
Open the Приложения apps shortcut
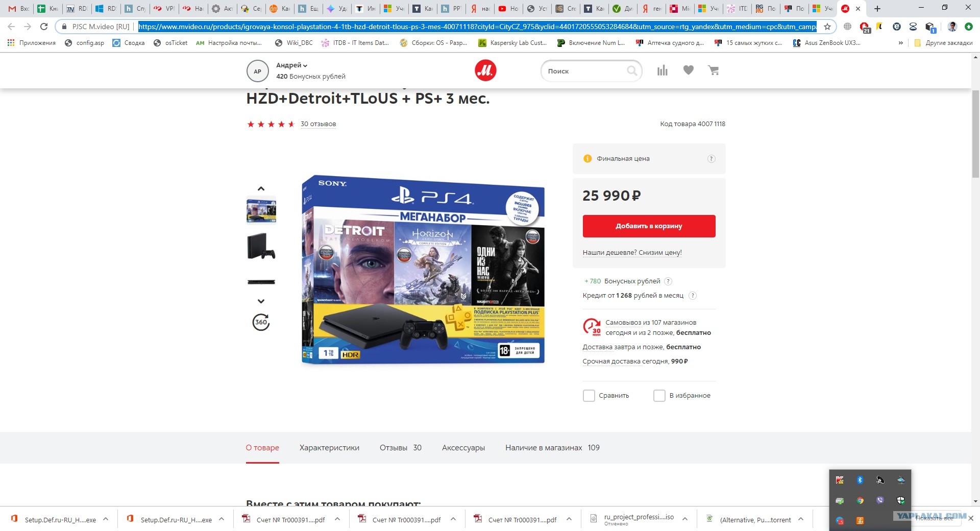(32, 43)
